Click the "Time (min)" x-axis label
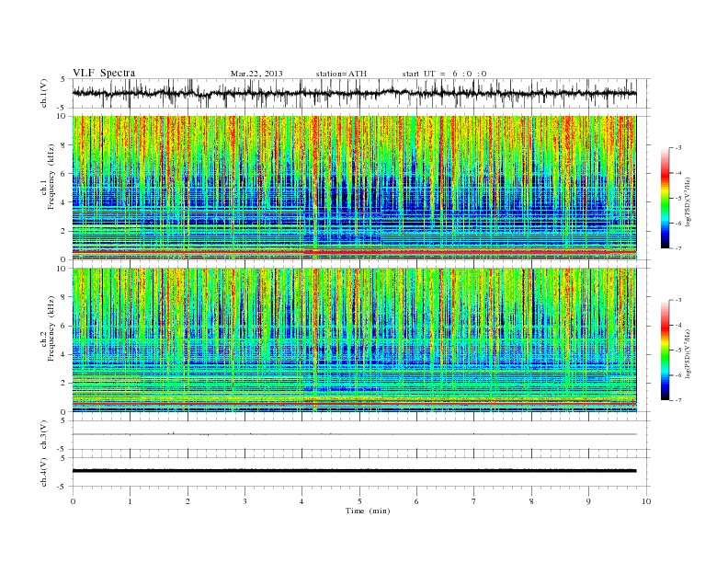This screenshot has width=728, height=563. [368, 511]
